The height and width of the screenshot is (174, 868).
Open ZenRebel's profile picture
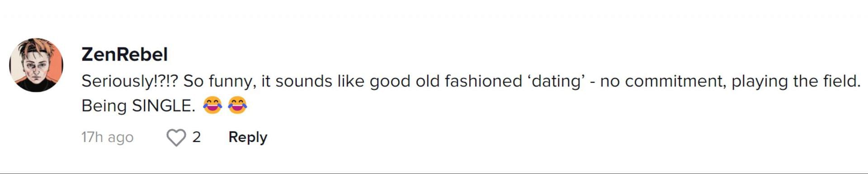[36, 65]
